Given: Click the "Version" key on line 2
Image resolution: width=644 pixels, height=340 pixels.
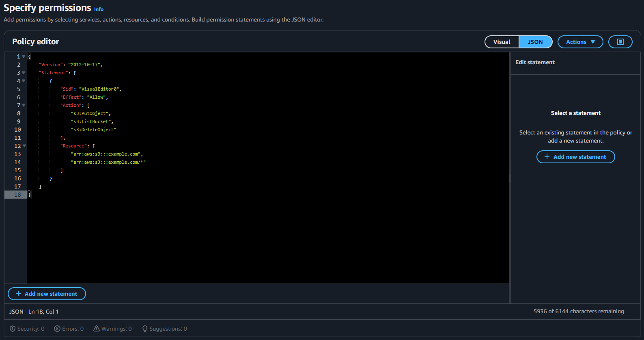Looking at the screenshot, I should (x=51, y=65).
